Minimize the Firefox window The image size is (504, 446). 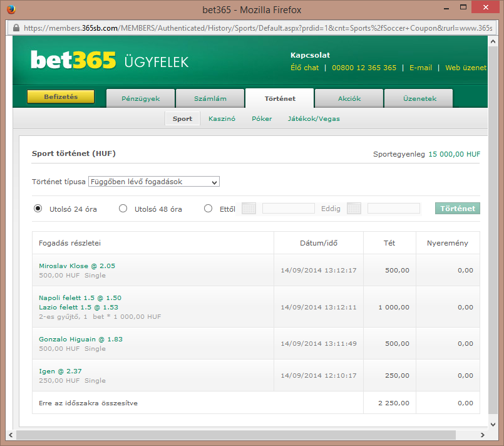tap(446, 8)
